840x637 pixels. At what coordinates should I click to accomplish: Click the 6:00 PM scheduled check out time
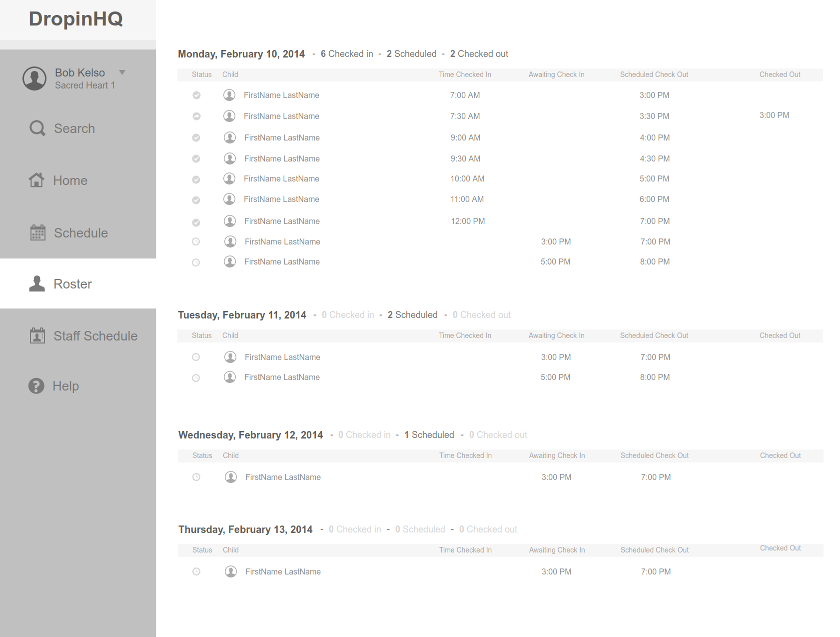[655, 199]
